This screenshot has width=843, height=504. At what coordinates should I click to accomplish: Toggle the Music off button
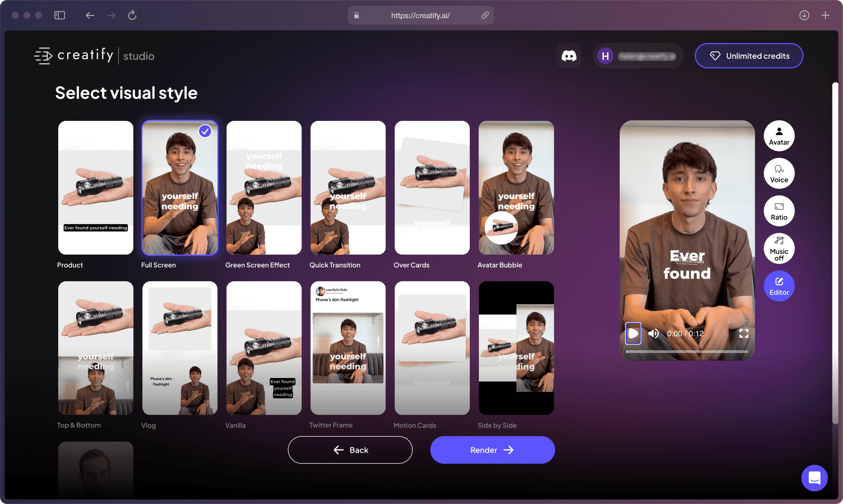click(x=779, y=248)
